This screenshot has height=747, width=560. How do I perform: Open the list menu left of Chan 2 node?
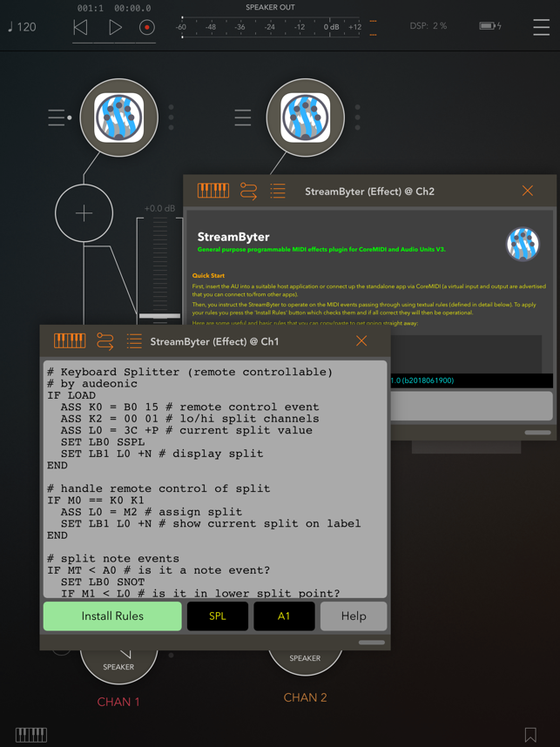[x=243, y=118]
